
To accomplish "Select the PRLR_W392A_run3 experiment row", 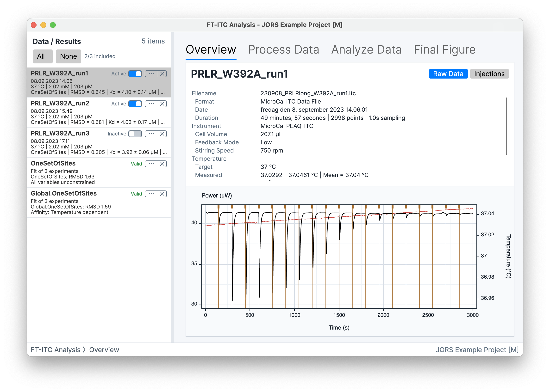I will [x=99, y=142].
